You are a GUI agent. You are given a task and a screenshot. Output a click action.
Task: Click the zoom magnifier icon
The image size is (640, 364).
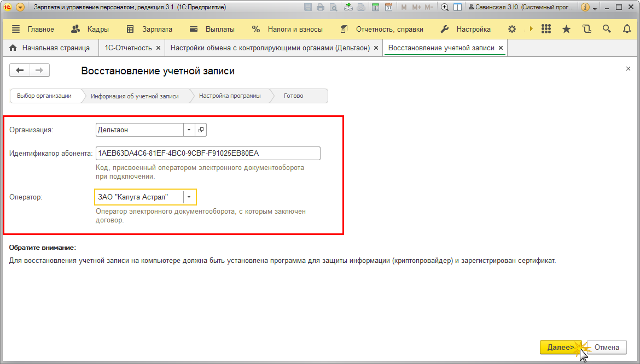445,7
